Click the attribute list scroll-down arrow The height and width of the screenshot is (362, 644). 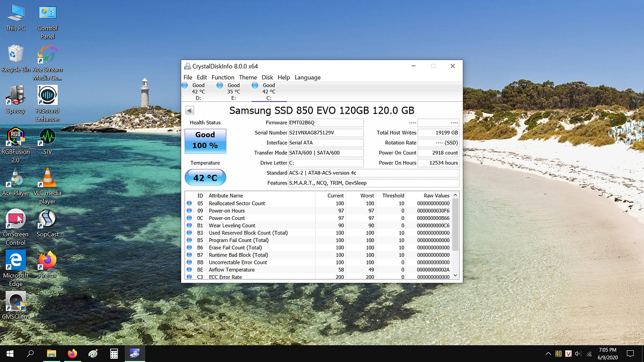(456, 275)
